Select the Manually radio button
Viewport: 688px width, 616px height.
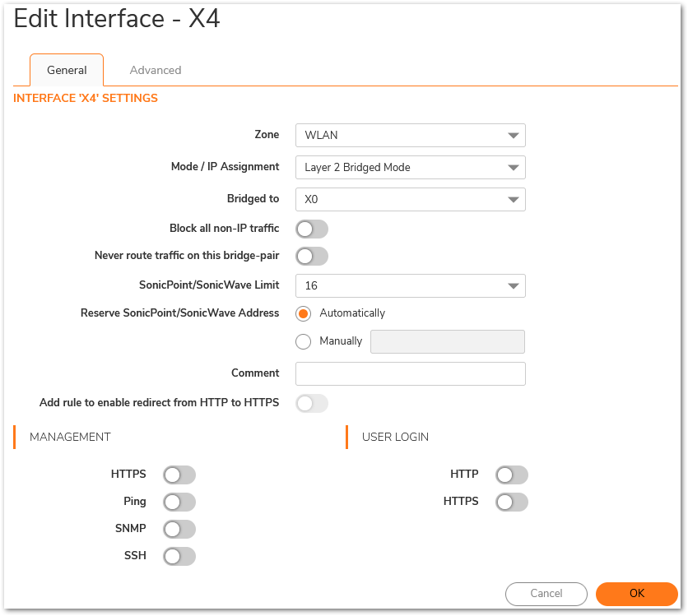pyautogui.click(x=303, y=341)
